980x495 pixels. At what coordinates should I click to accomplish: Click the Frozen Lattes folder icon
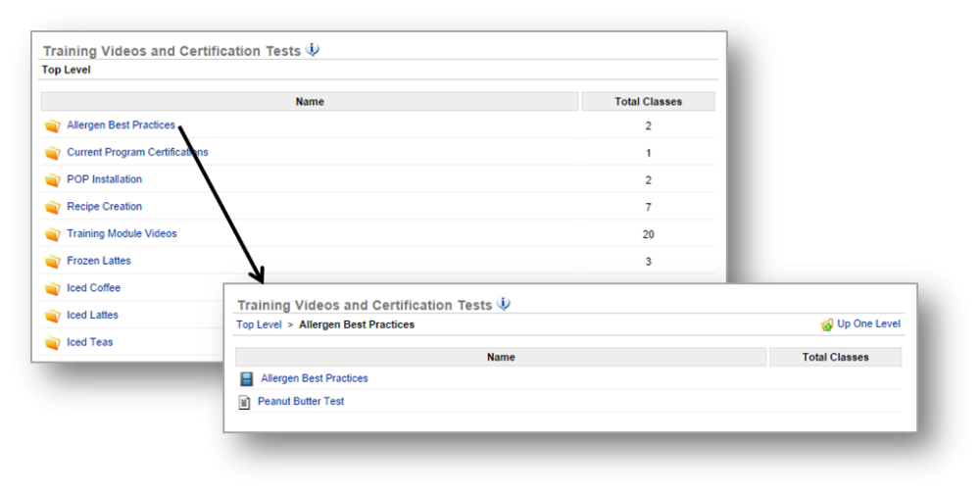pyautogui.click(x=52, y=262)
